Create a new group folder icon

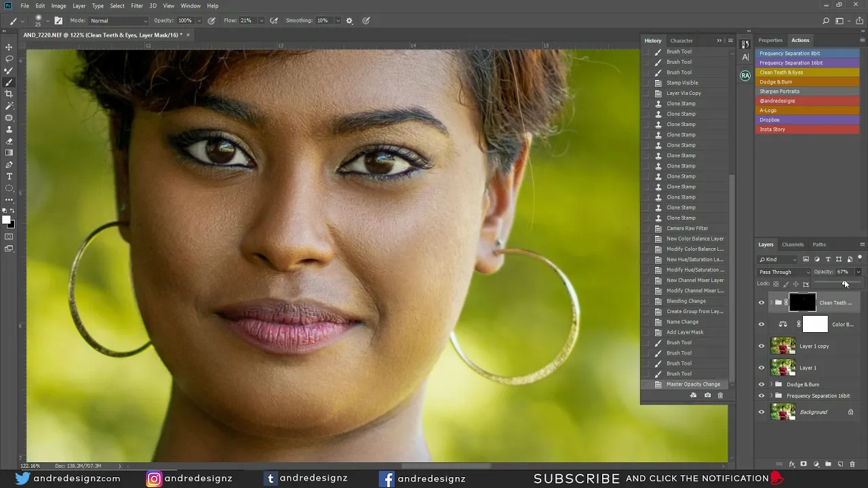(x=828, y=464)
